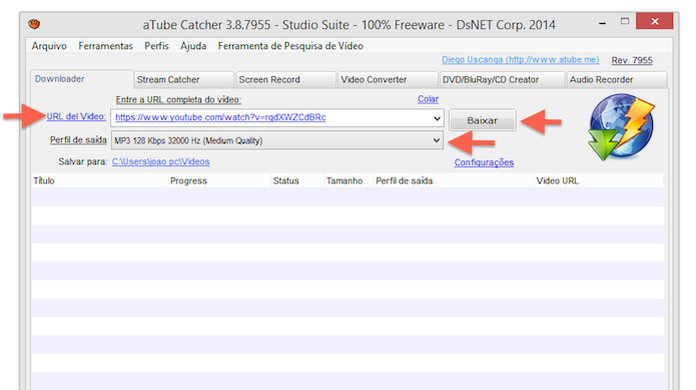Sort list by Progress column header
This screenshot has height=390, width=696.
(x=220, y=181)
